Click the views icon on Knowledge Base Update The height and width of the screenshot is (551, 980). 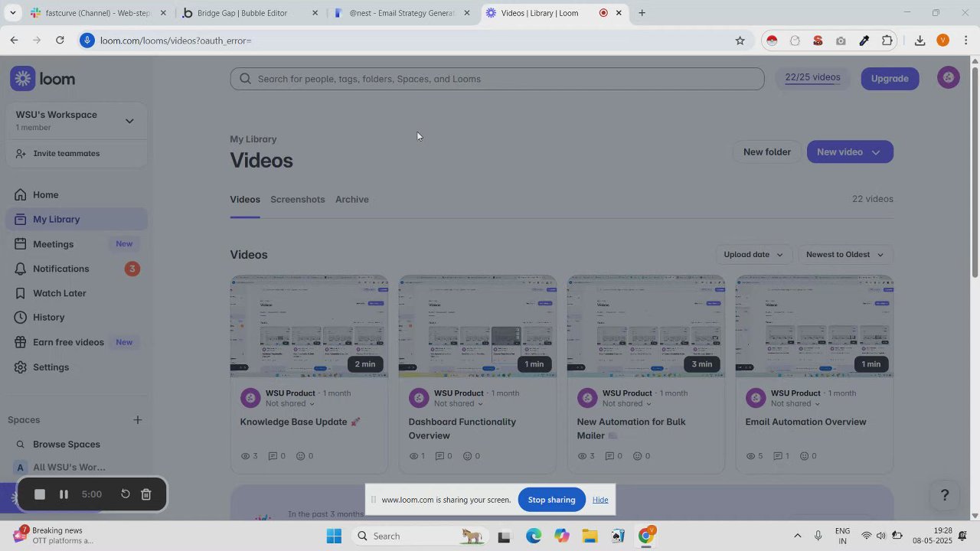point(246,456)
